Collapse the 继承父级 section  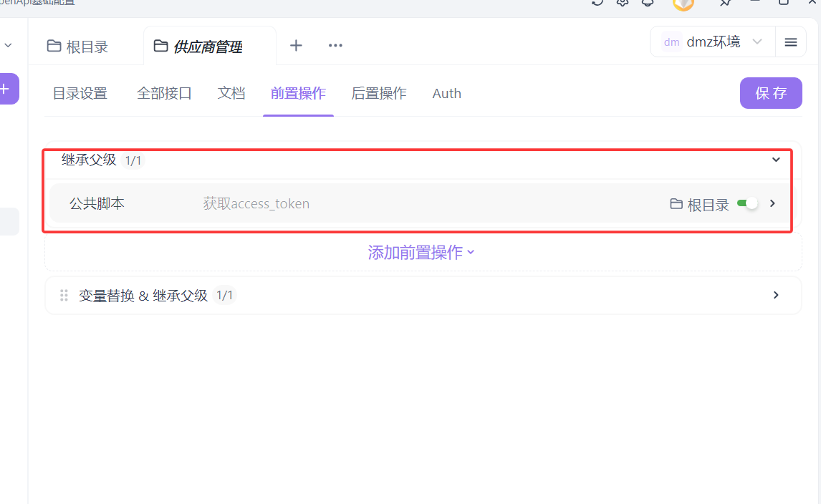[776, 160]
